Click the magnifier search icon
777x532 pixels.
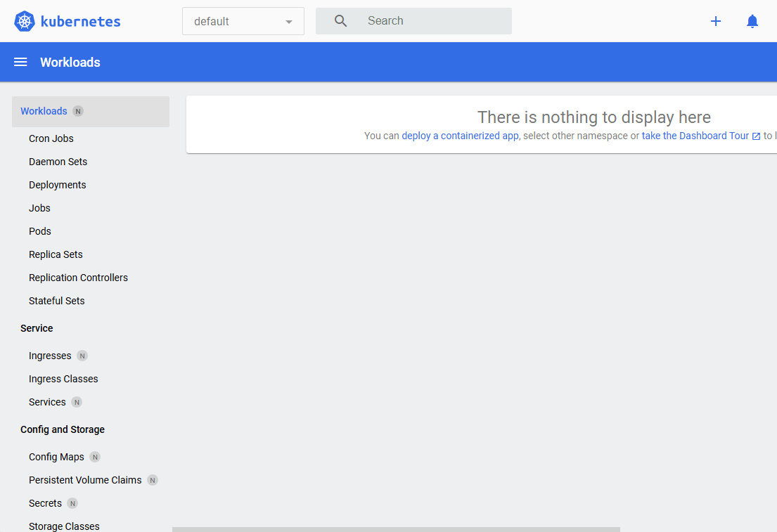(x=340, y=21)
